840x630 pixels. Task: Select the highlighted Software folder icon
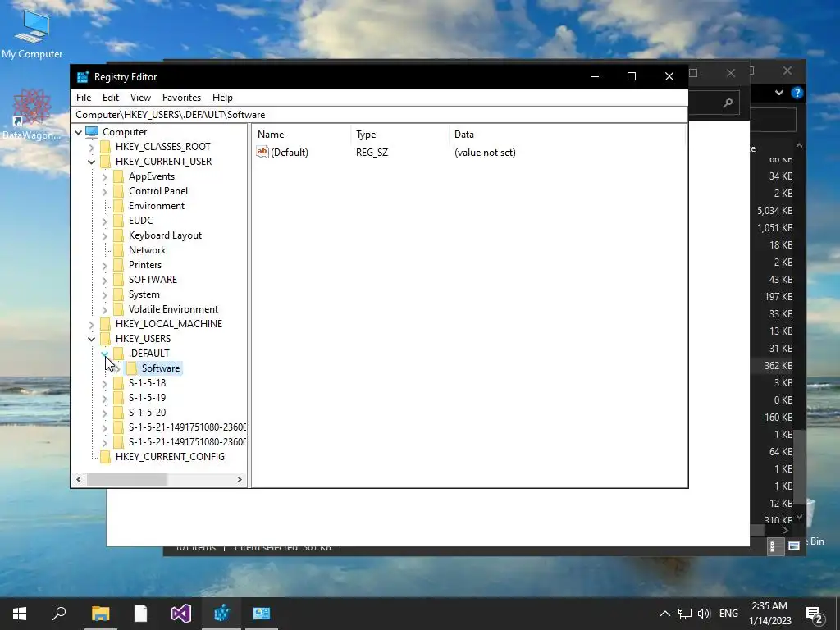click(x=132, y=368)
